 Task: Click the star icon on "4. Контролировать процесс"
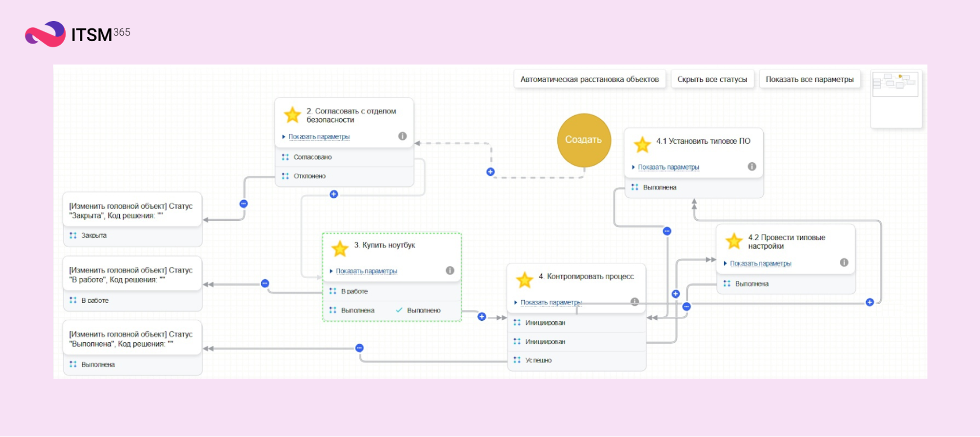[x=524, y=280]
